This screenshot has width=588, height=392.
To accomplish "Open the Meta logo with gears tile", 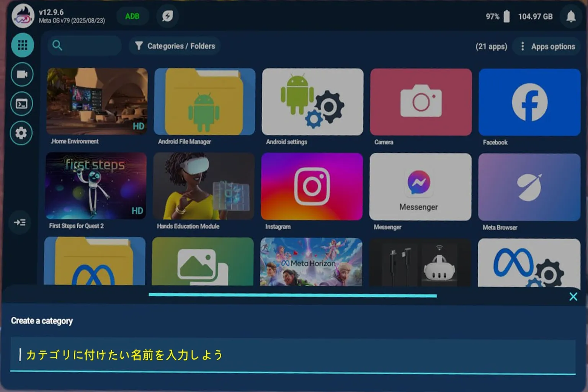I will coord(529,263).
